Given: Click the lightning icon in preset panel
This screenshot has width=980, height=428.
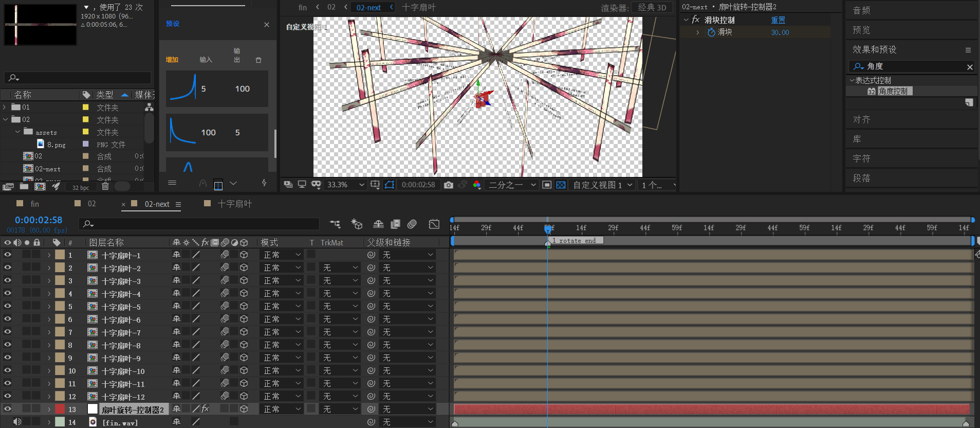Looking at the screenshot, I should [x=264, y=183].
